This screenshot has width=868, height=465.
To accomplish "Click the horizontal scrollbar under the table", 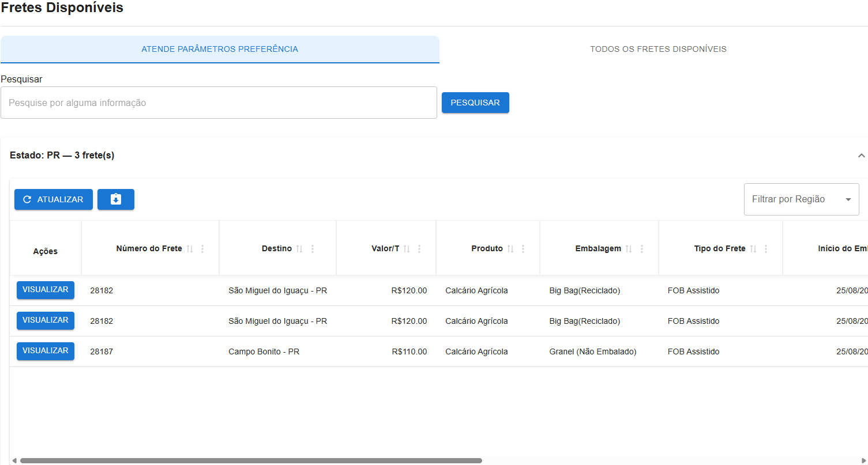I will pos(251,460).
